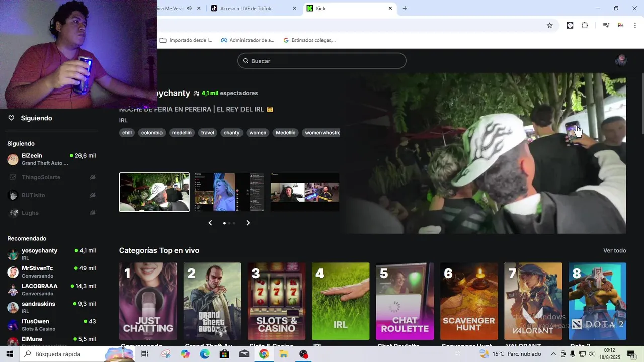Launch Microsoft Edge from taskbar
Screen dimensions: 644x362
coord(205,354)
